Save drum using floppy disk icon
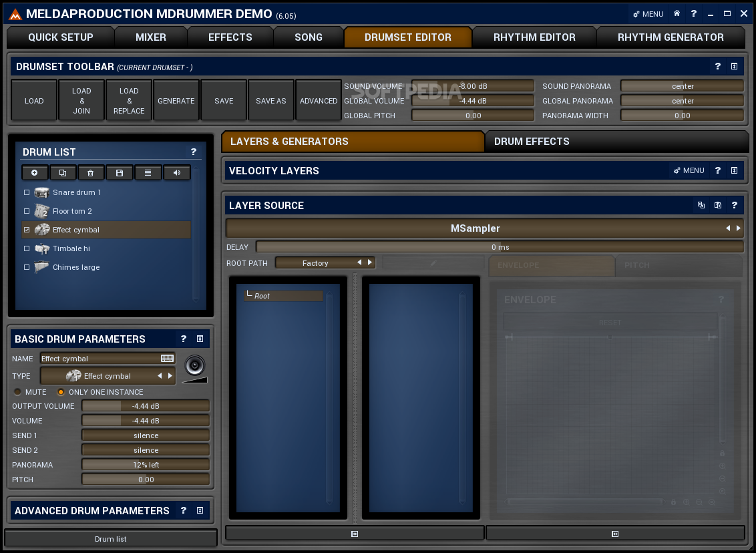The image size is (756, 553). coord(120,172)
